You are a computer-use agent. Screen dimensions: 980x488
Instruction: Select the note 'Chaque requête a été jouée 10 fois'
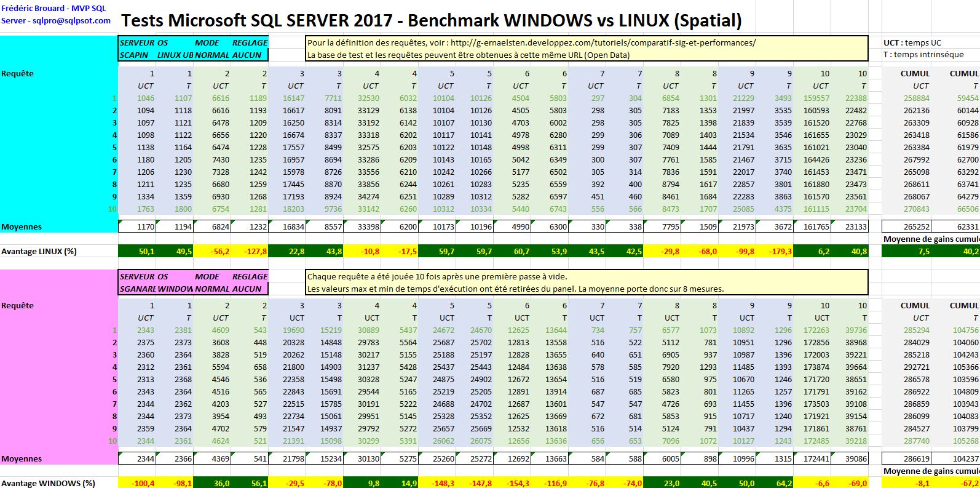tap(437, 276)
